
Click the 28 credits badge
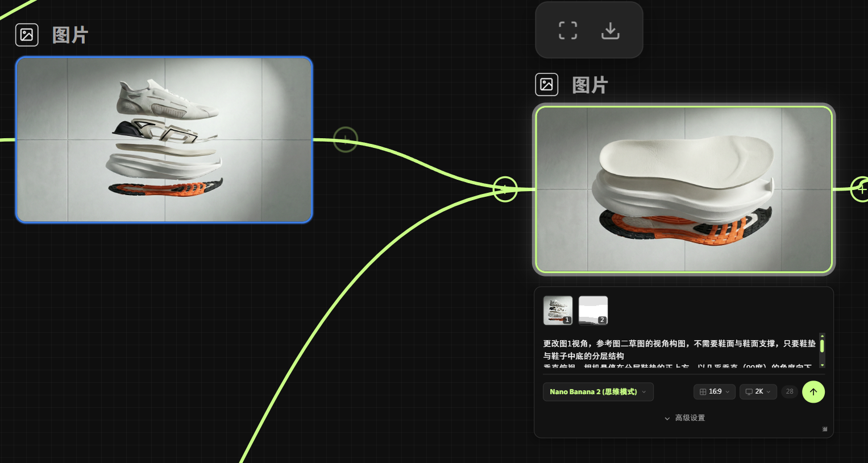[x=789, y=392]
